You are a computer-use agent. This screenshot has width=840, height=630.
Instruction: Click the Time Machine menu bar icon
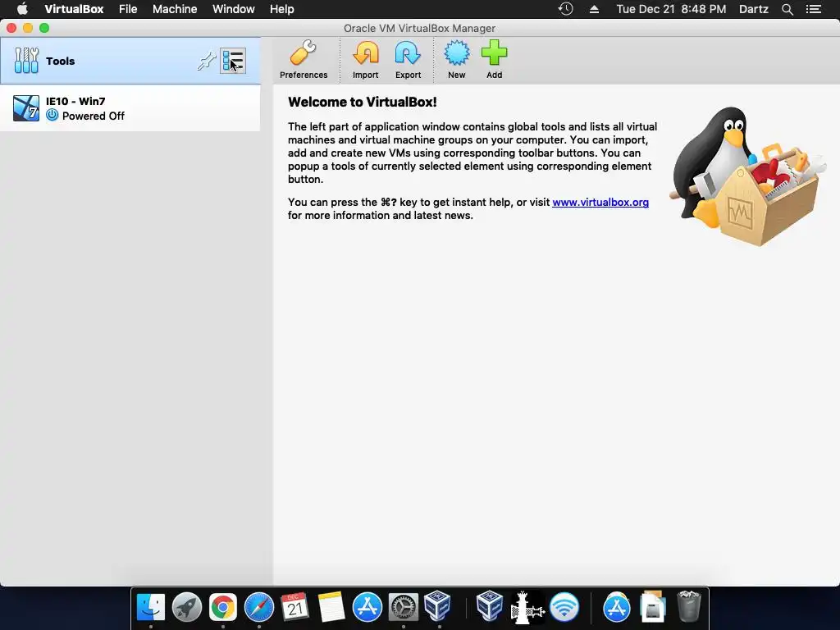click(x=566, y=9)
